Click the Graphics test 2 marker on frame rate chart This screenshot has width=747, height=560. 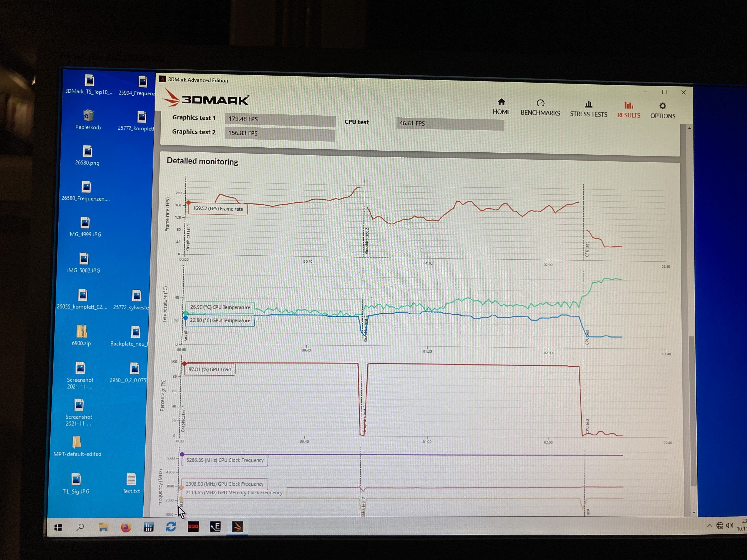[x=367, y=241]
